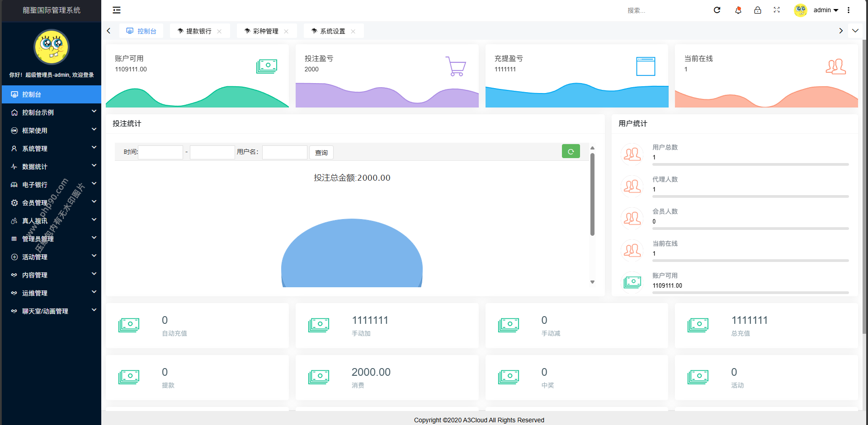This screenshot has width=868, height=425.
Task: Expand the 系统管理 sidebar menu
Action: coord(52,149)
